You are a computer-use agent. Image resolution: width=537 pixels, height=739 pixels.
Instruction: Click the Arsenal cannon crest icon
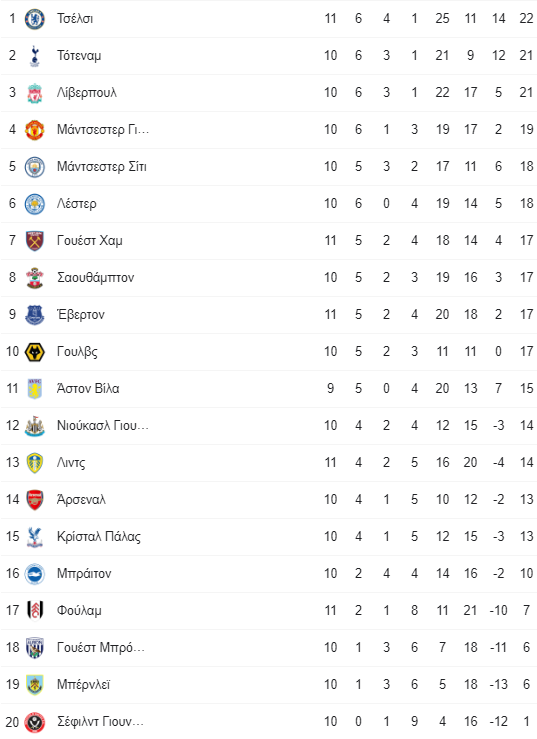pos(34,500)
